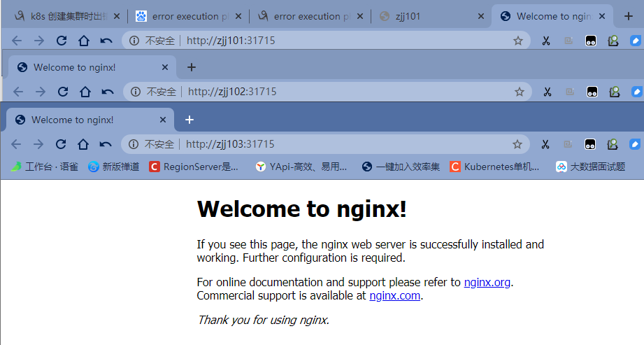Viewport: 644px width, 345px height.
Task: Open the nginx.com link
Action: [x=394, y=295]
